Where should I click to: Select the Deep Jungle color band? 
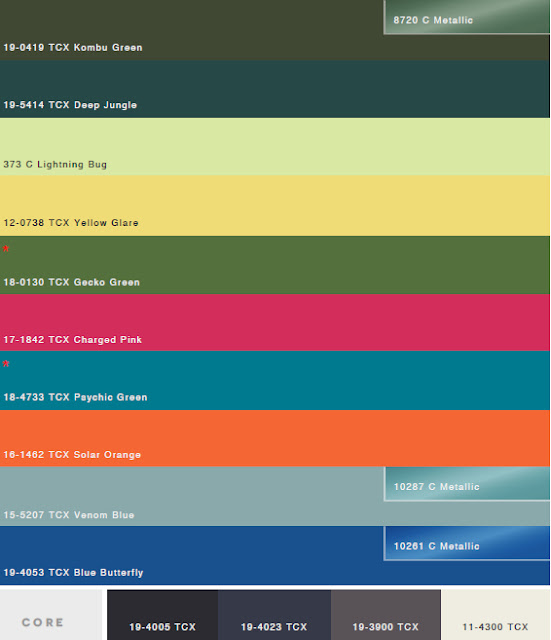[275, 89]
